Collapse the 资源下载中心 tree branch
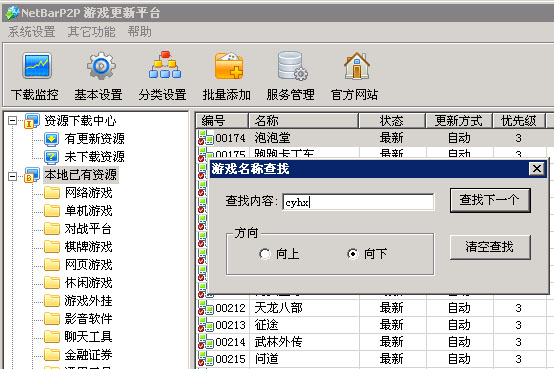 (12, 121)
